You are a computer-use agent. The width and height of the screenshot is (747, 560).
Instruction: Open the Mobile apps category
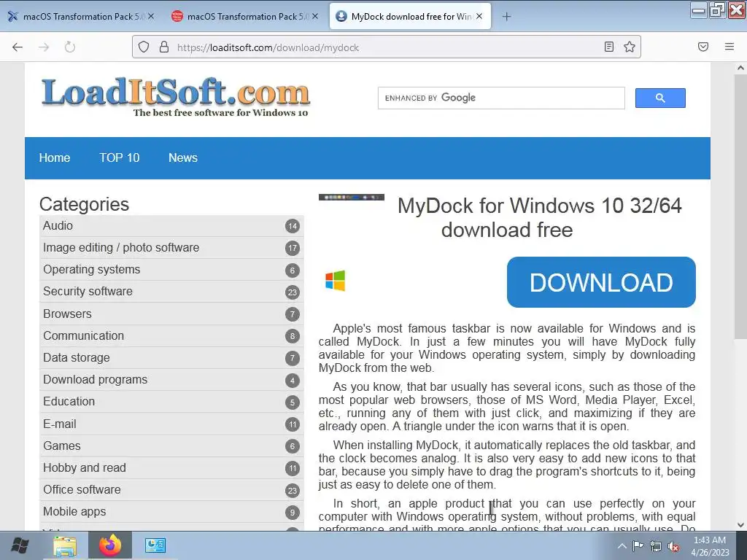[x=171, y=511]
